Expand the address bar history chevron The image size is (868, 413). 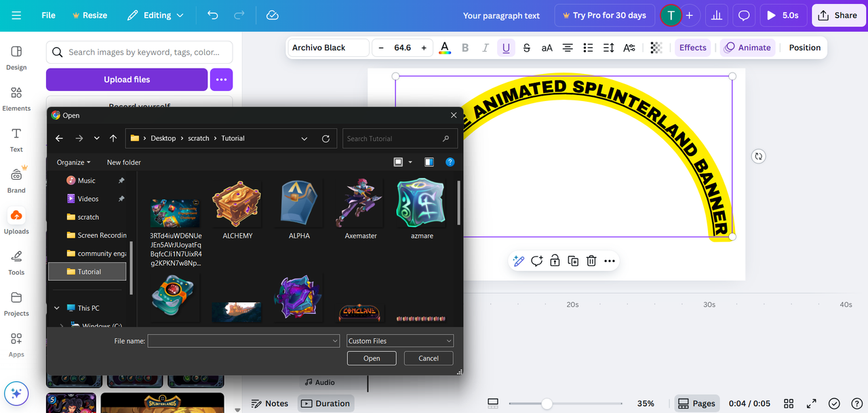(304, 138)
